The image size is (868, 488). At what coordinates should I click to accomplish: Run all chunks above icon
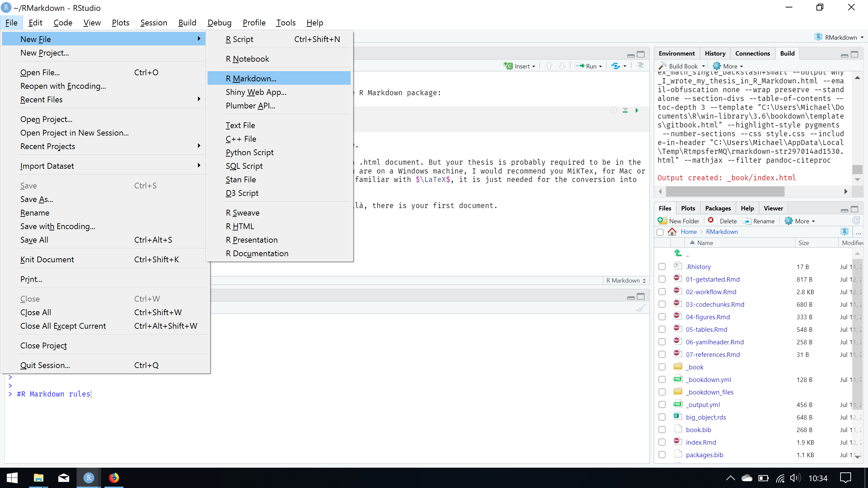pos(625,110)
